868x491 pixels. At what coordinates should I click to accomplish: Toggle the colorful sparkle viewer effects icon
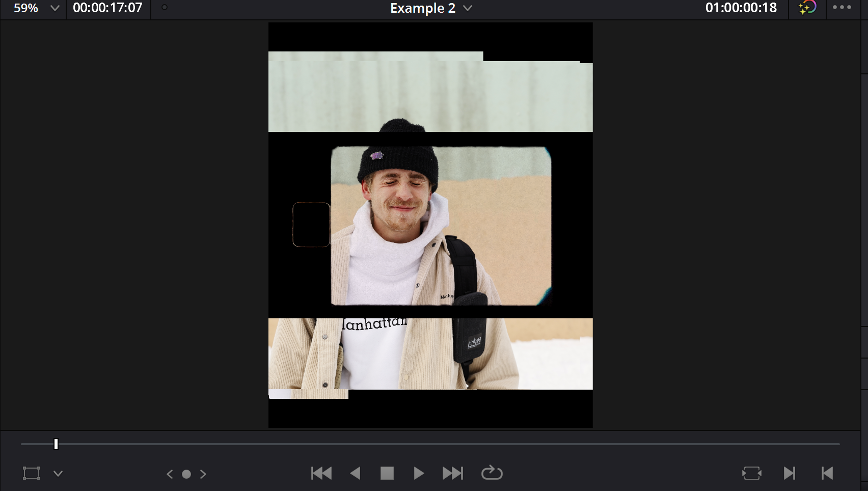807,8
